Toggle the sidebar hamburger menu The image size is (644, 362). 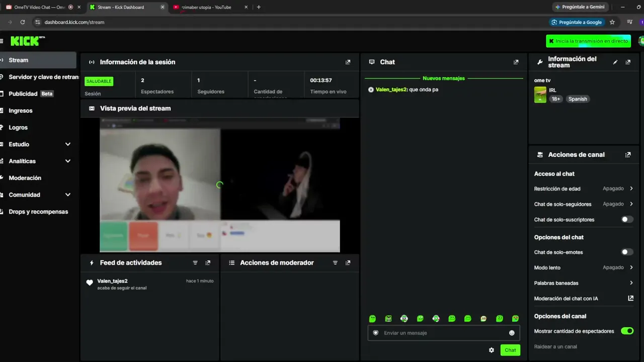click(2, 41)
